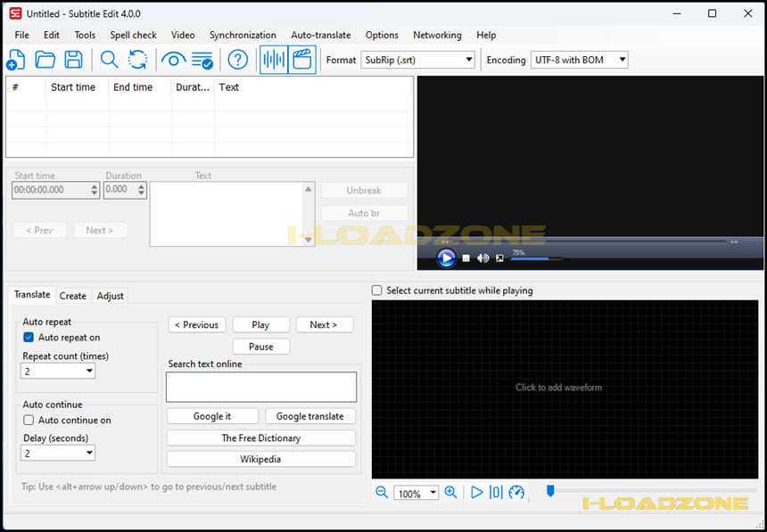The image size is (767, 532).
Task: Open the Networking menu
Action: [437, 36]
